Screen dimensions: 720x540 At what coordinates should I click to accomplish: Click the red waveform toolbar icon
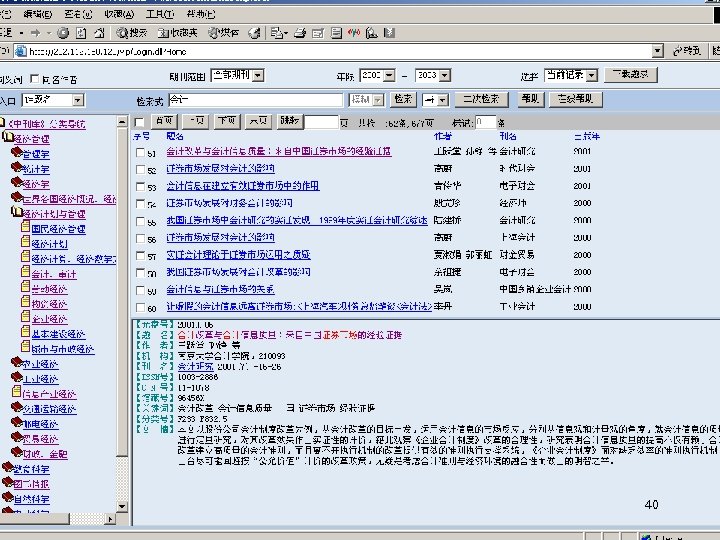(x=354, y=33)
